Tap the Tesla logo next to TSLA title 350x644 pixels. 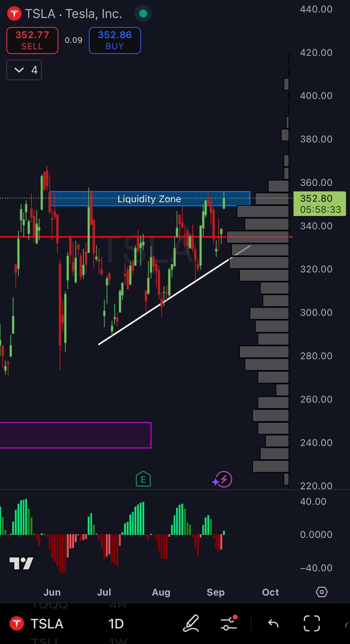tap(14, 14)
